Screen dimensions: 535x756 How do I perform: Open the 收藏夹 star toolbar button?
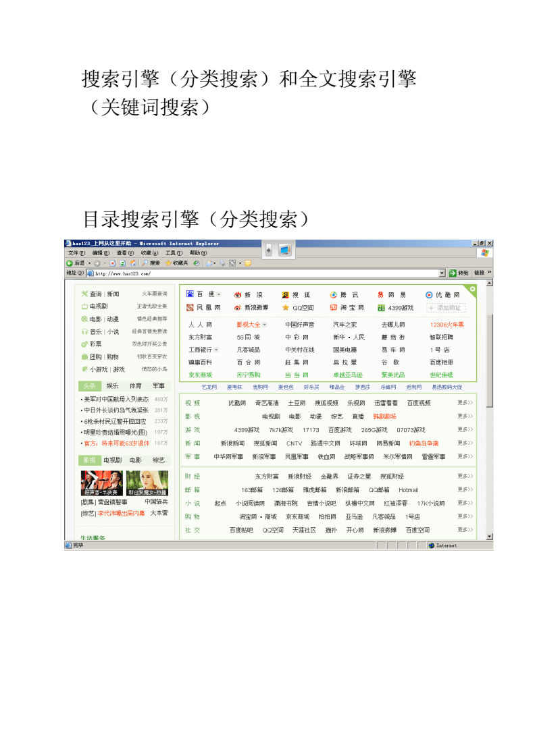coord(176,263)
